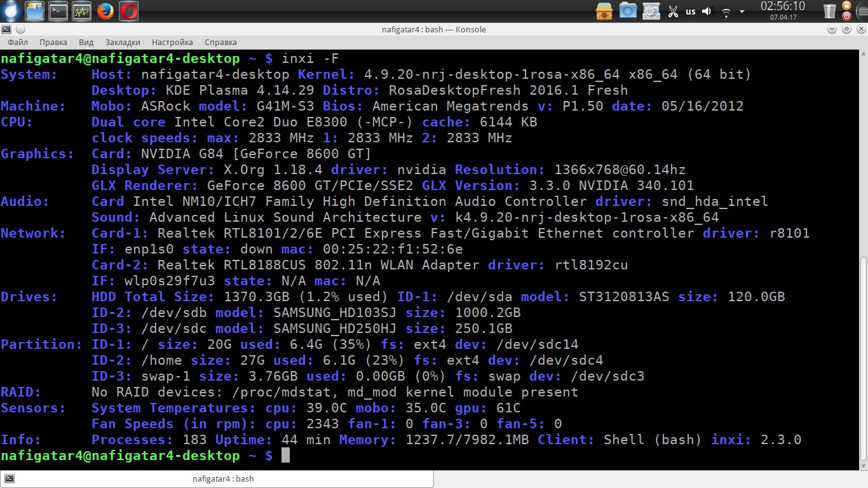Screen dimensions: 868x488
Task: Click the partition device '/dev/sdc14'
Action: coord(537,344)
